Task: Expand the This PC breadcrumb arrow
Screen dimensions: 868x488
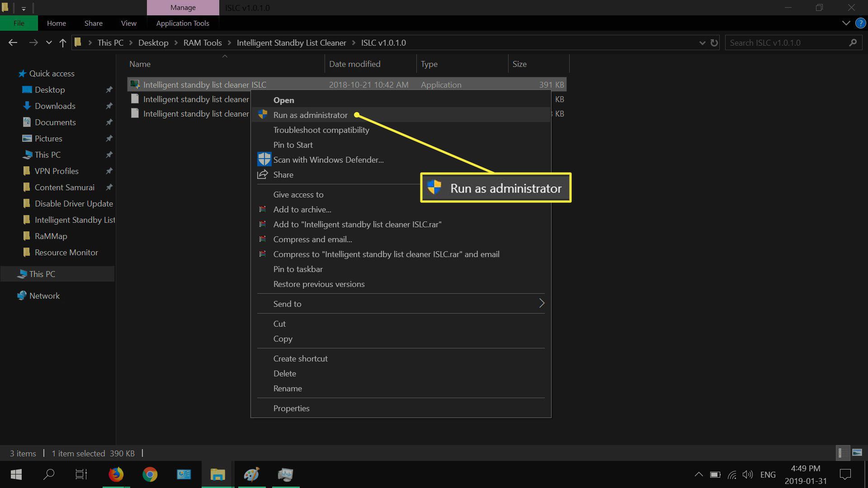Action: pos(131,43)
